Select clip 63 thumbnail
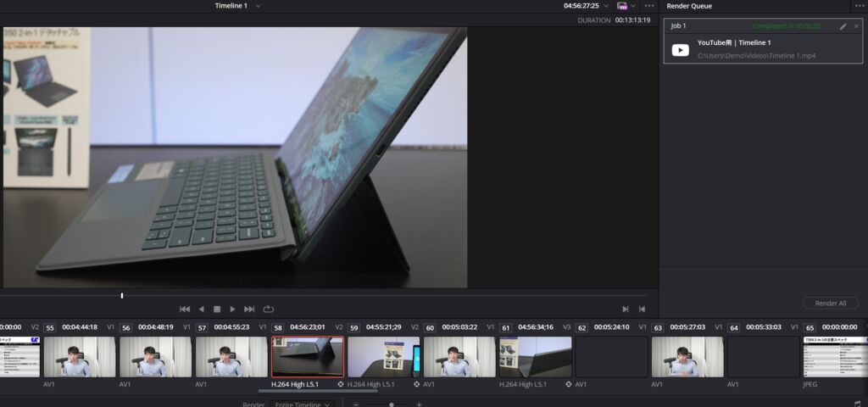The width and height of the screenshot is (868, 407). coord(687,357)
